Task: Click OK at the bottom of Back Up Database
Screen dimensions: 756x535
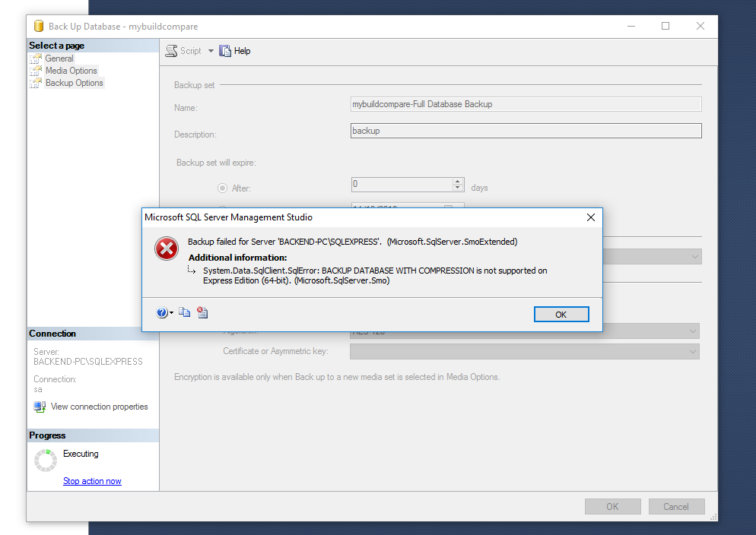Action: 612,507
